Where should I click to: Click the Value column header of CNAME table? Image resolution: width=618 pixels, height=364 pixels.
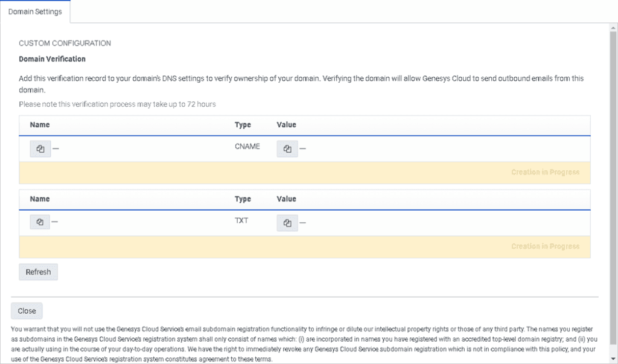[x=286, y=125]
